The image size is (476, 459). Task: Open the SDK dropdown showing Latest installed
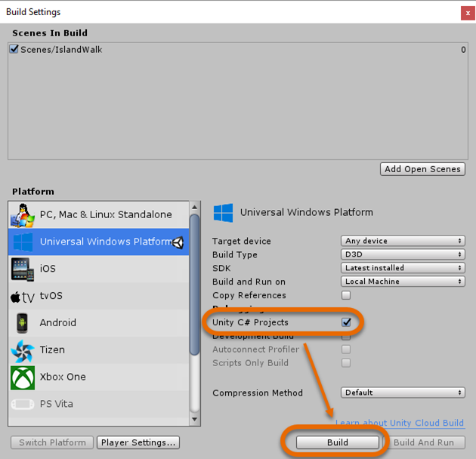coord(403,268)
